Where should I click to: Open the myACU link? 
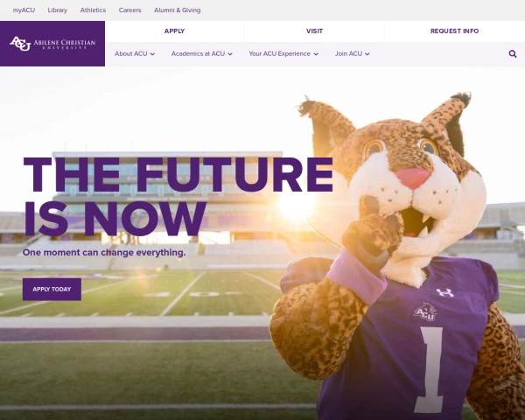(x=24, y=10)
